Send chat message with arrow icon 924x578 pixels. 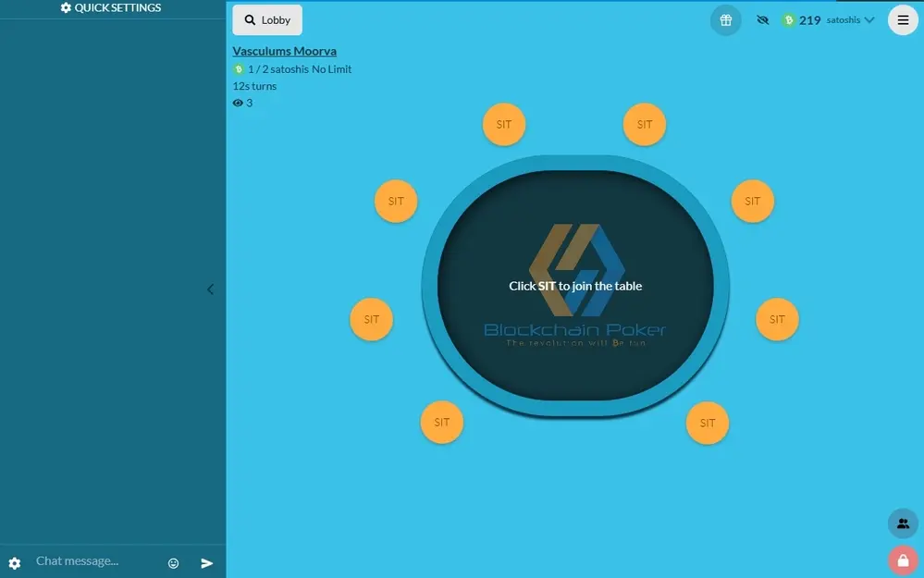[207, 563]
